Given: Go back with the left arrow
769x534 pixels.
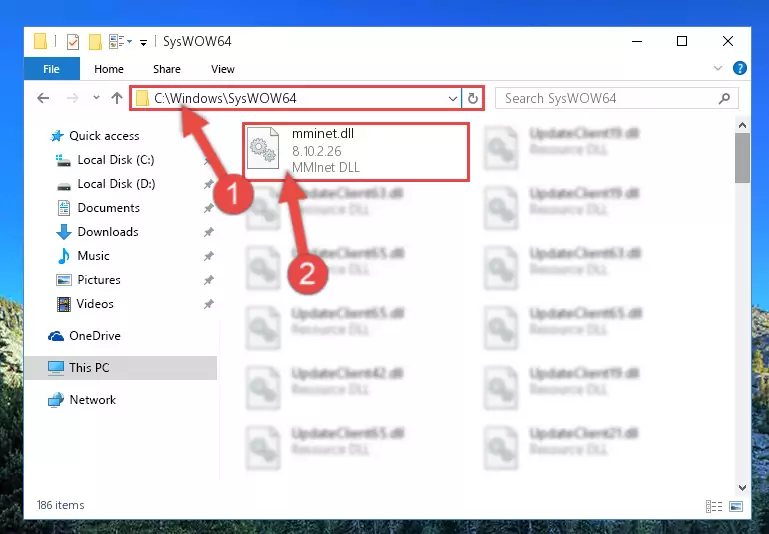Looking at the screenshot, I should 43,98.
